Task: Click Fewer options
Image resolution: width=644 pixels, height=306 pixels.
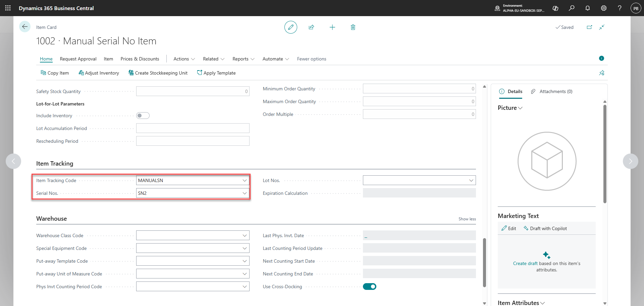Action: click(312, 59)
